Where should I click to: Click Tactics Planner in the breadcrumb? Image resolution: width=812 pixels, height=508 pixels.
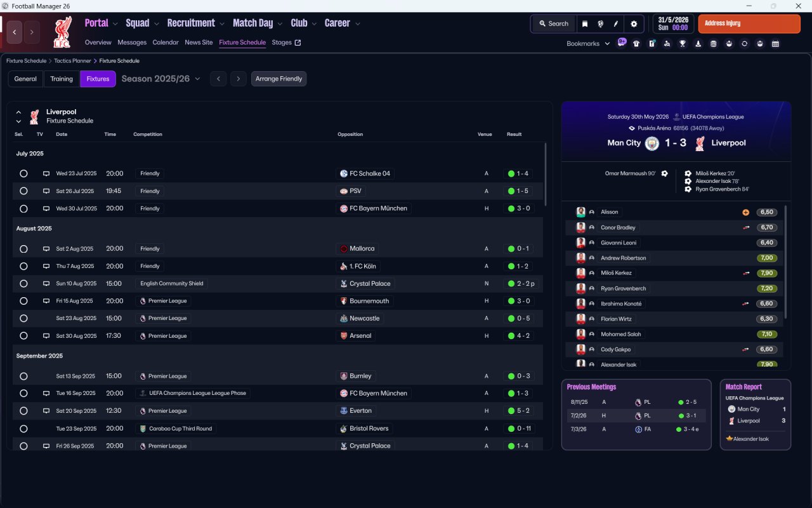[73, 61]
